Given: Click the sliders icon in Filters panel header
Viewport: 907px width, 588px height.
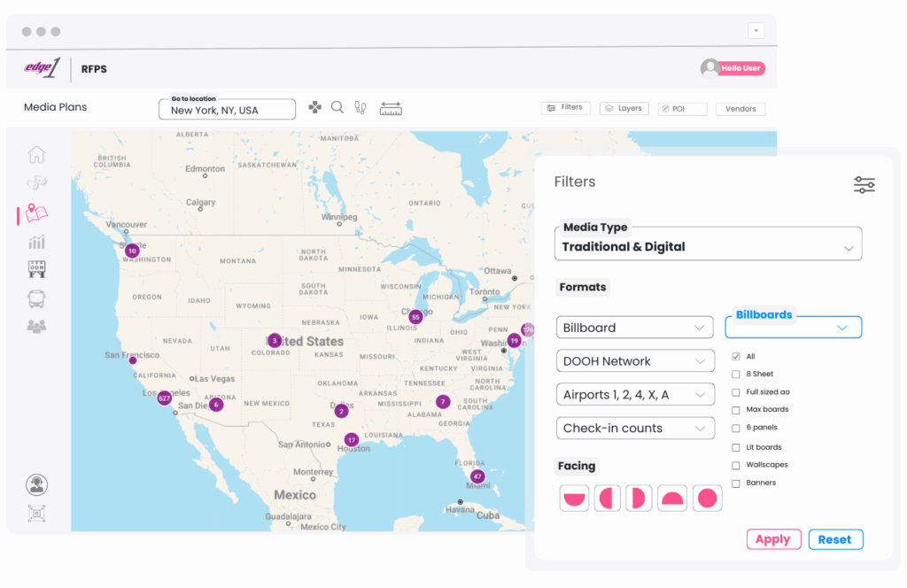Looking at the screenshot, I should pos(864,185).
